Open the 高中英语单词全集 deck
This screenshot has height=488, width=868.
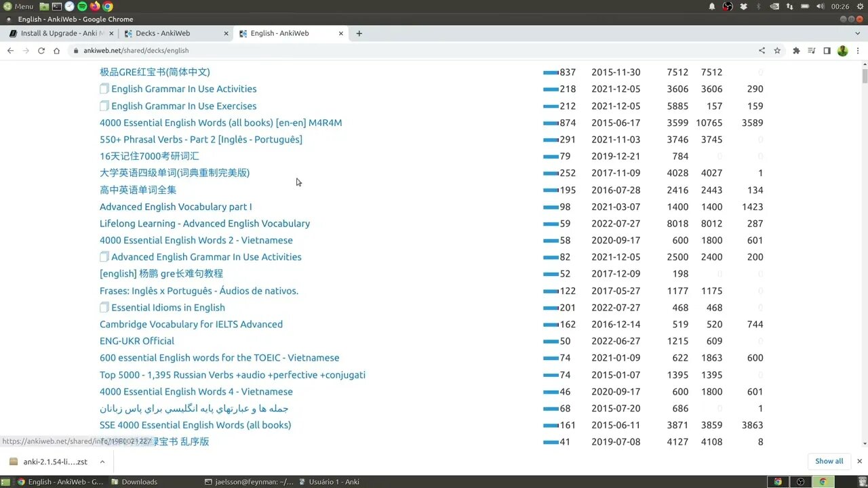click(x=138, y=190)
